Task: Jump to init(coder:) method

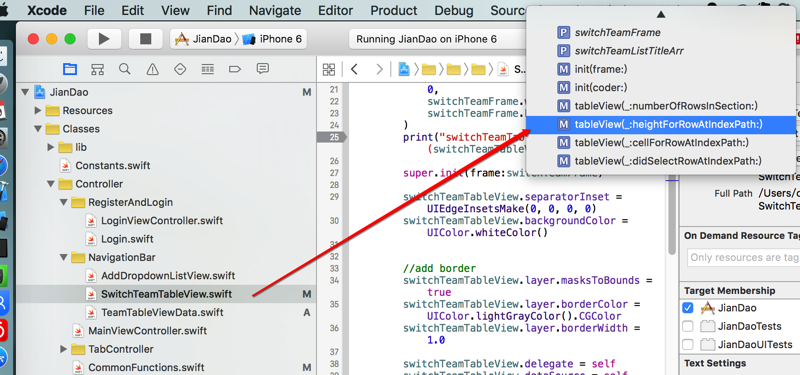Action: click(x=661, y=88)
